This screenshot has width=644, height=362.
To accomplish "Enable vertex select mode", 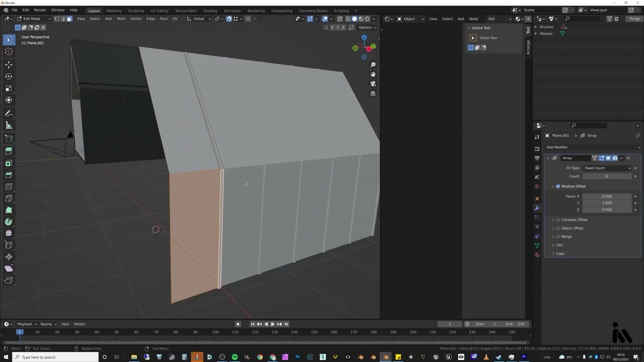I will coord(57,19).
